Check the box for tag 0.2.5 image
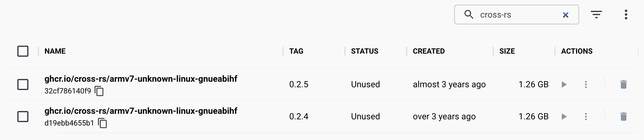This screenshot has height=140, width=644. pos(23,84)
